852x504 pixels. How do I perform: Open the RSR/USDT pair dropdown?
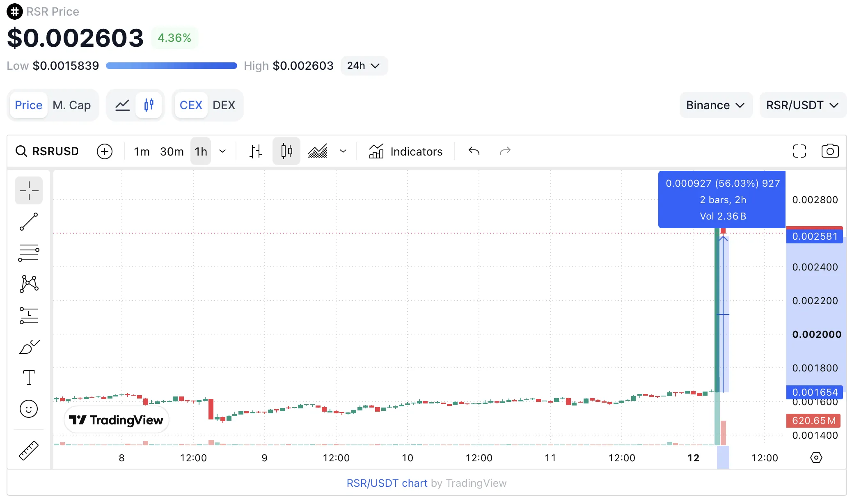pyautogui.click(x=803, y=105)
